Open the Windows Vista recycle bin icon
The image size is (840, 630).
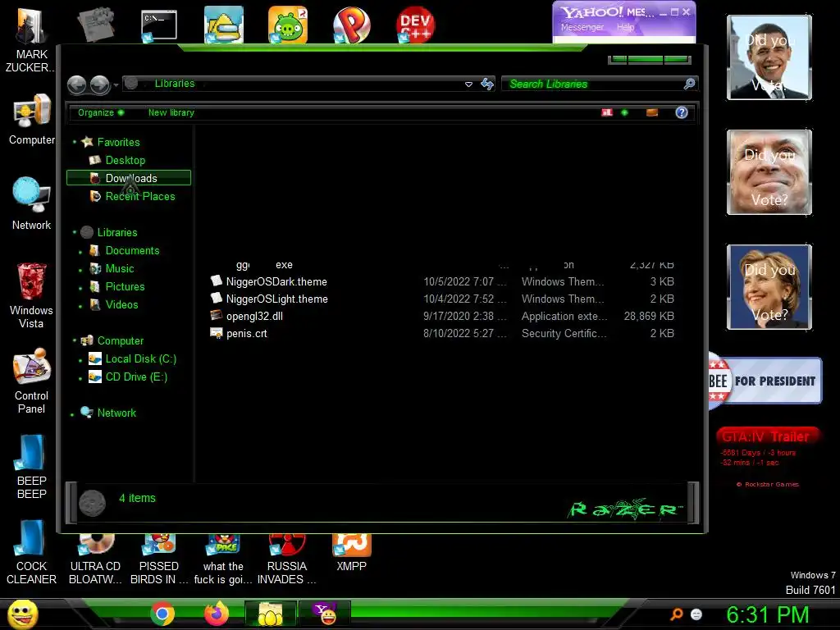coord(31,295)
